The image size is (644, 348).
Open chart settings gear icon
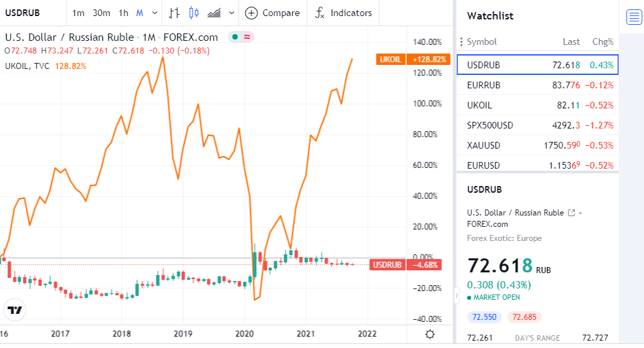tap(430, 334)
